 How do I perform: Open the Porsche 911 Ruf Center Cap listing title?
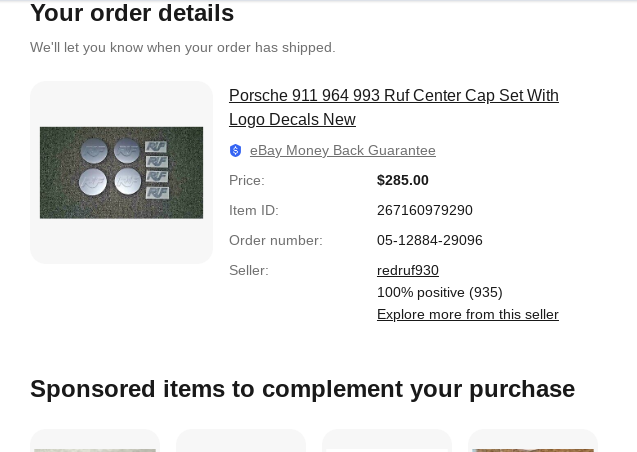click(x=393, y=107)
